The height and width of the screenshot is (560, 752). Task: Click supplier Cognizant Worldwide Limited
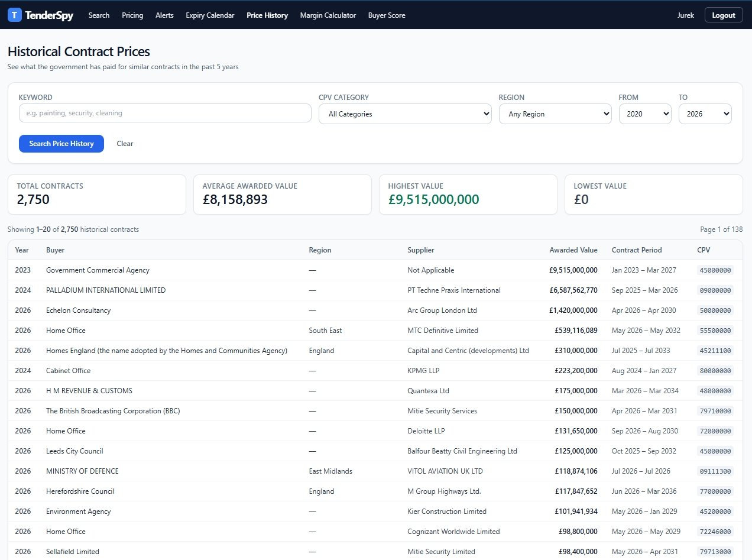[453, 532]
